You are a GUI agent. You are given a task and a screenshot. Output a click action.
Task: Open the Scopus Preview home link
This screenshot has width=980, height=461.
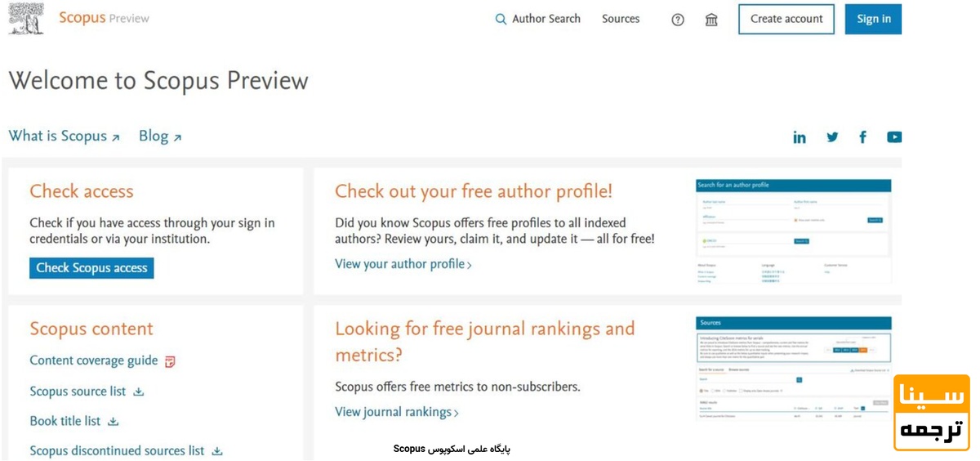104,18
